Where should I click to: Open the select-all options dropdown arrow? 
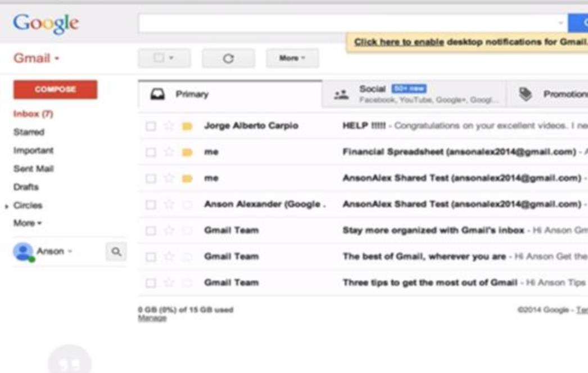click(x=171, y=58)
